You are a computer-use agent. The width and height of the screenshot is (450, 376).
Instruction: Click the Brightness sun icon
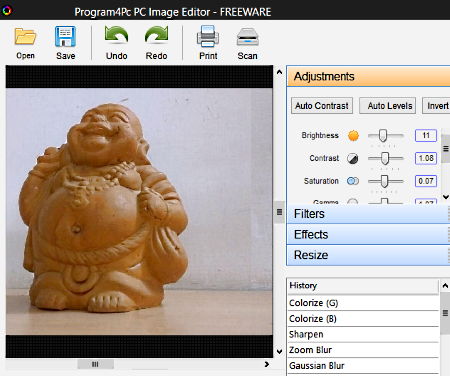coord(353,135)
